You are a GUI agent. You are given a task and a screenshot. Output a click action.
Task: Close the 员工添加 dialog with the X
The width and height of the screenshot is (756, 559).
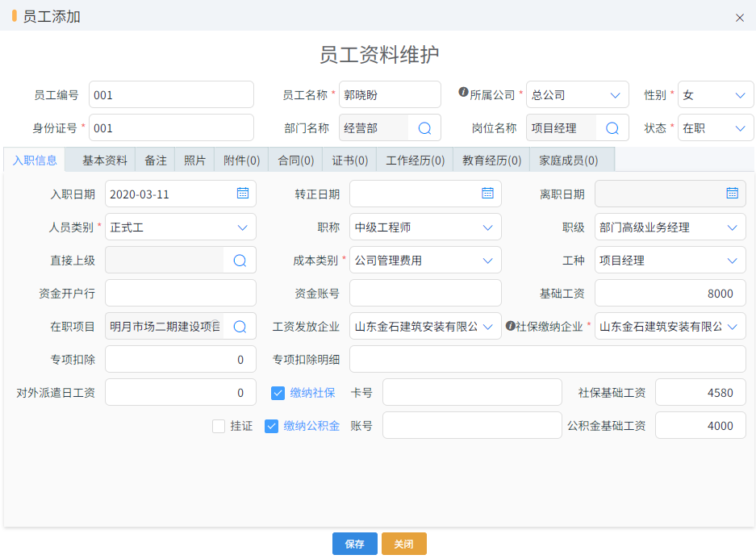(739, 18)
